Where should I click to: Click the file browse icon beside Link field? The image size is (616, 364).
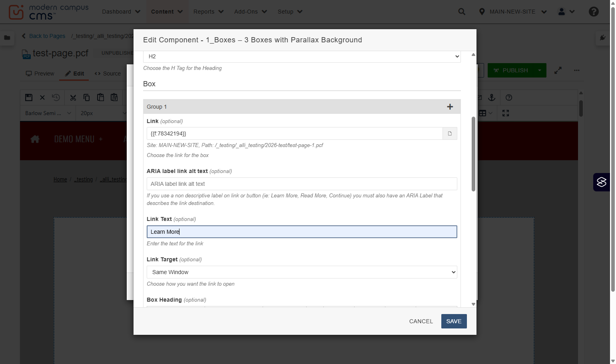coord(450,133)
